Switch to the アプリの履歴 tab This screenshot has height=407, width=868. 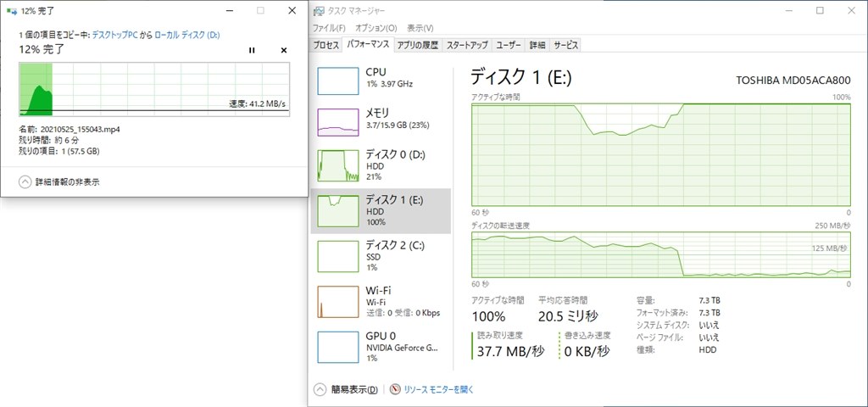tap(418, 46)
